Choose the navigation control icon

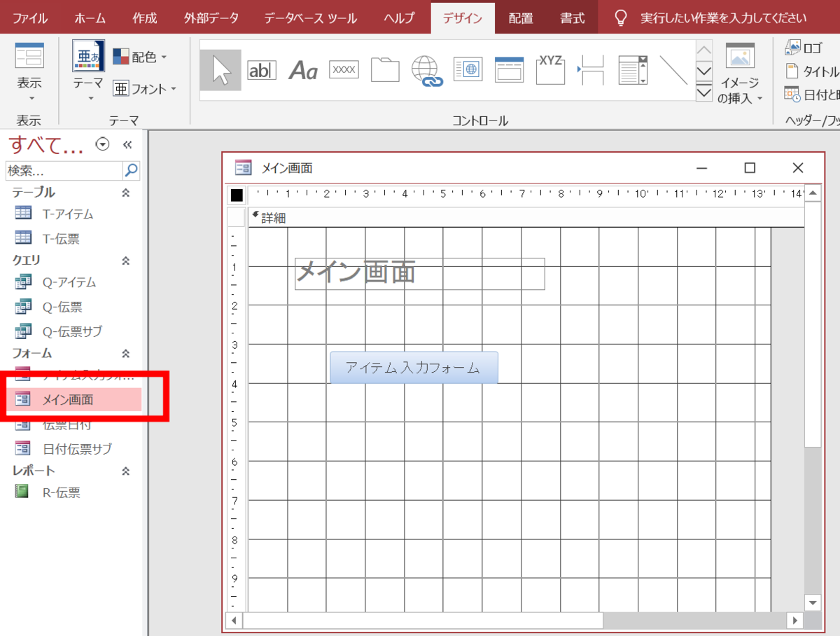pos(510,70)
